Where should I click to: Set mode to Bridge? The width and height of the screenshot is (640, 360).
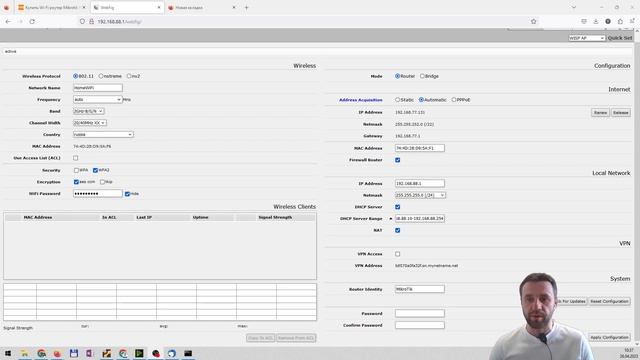pyautogui.click(x=422, y=76)
